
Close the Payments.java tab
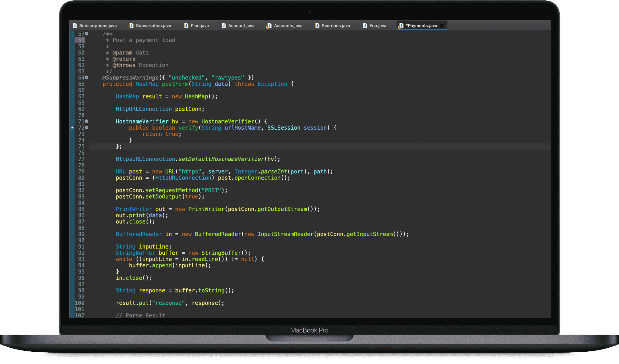click(x=442, y=26)
